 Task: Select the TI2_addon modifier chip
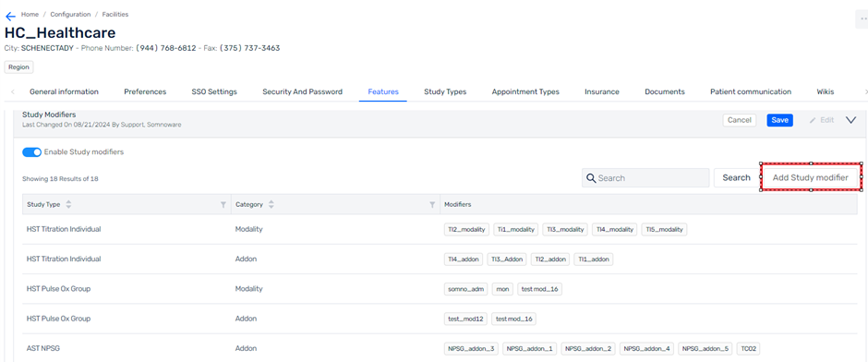pyautogui.click(x=550, y=259)
